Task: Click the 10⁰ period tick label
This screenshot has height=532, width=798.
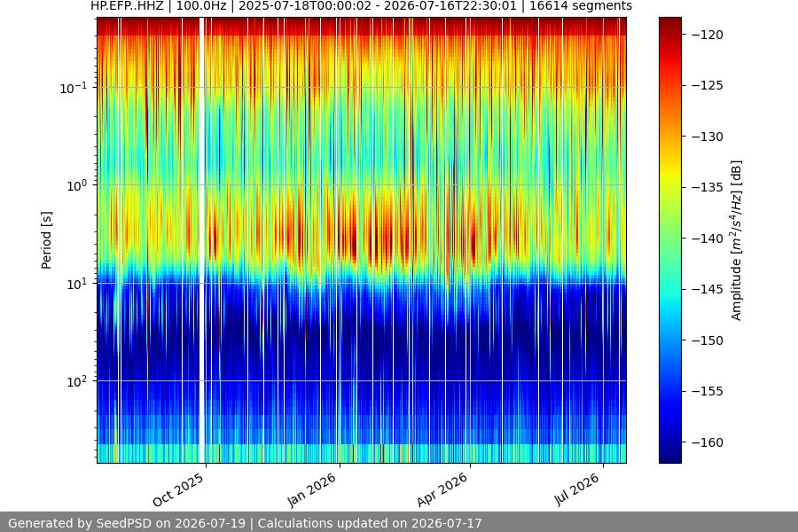Action: (x=76, y=185)
